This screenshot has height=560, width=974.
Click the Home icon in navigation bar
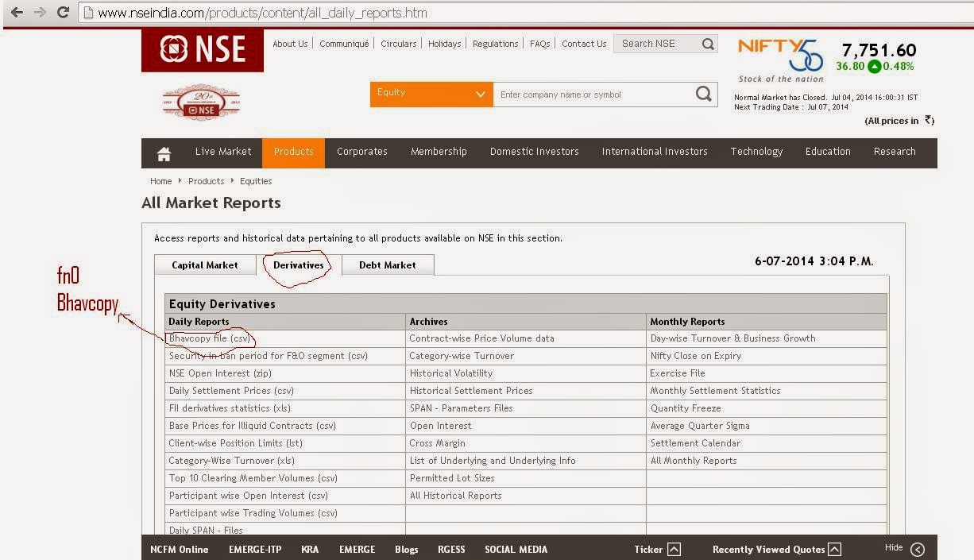point(164,153)
